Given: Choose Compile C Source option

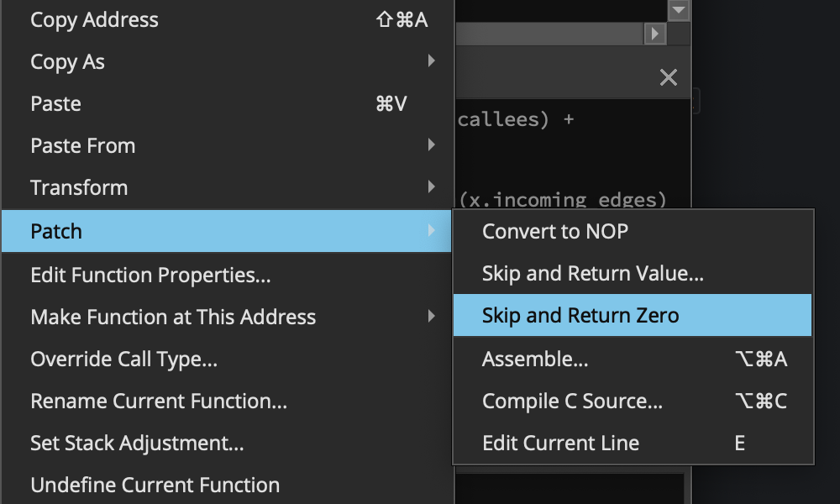Looking at the screenshot, I should point(572,402).
